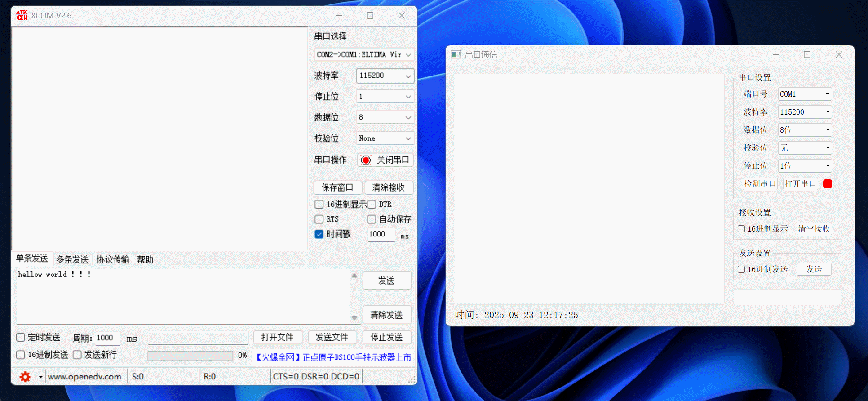Click 清除发送 button

tap(387, 315)
